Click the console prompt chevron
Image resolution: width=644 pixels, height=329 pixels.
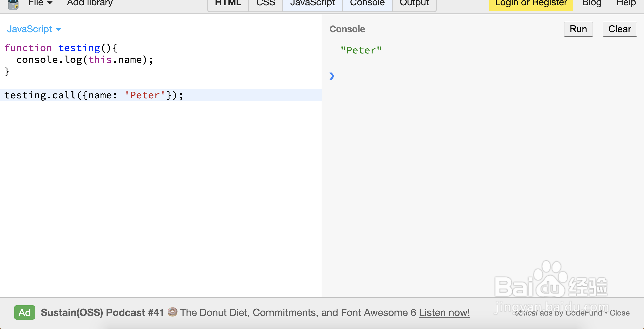coord(332,76)
